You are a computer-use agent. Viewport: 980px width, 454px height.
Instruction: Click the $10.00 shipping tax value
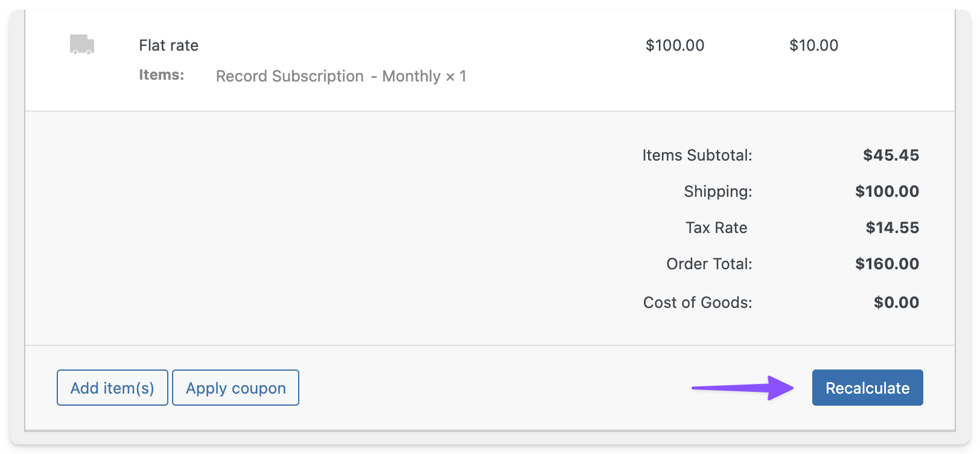pyautogui.click(x=813, y=45)
